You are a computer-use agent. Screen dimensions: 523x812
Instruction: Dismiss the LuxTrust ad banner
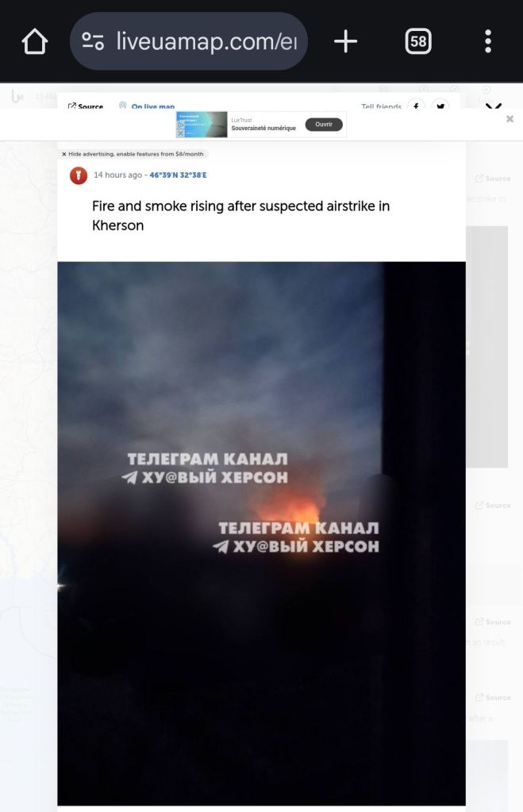510,119
